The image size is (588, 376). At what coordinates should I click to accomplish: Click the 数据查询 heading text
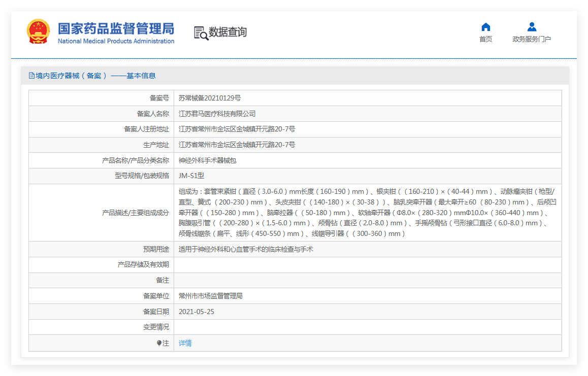[228, 32]
